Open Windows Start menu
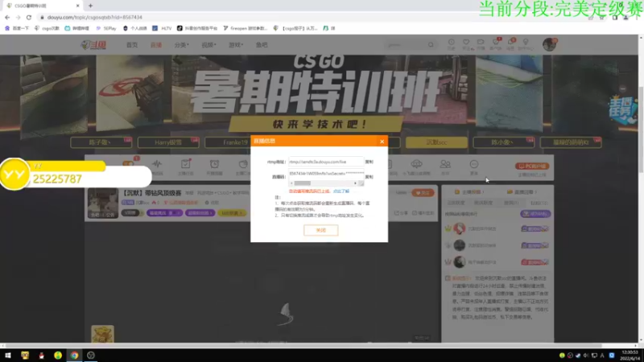644x362 pixels. point(8,356)
